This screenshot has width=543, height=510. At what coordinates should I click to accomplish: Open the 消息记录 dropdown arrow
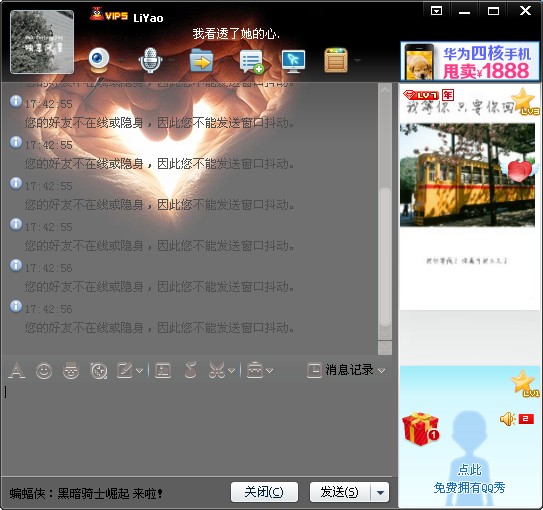[381, 371]
